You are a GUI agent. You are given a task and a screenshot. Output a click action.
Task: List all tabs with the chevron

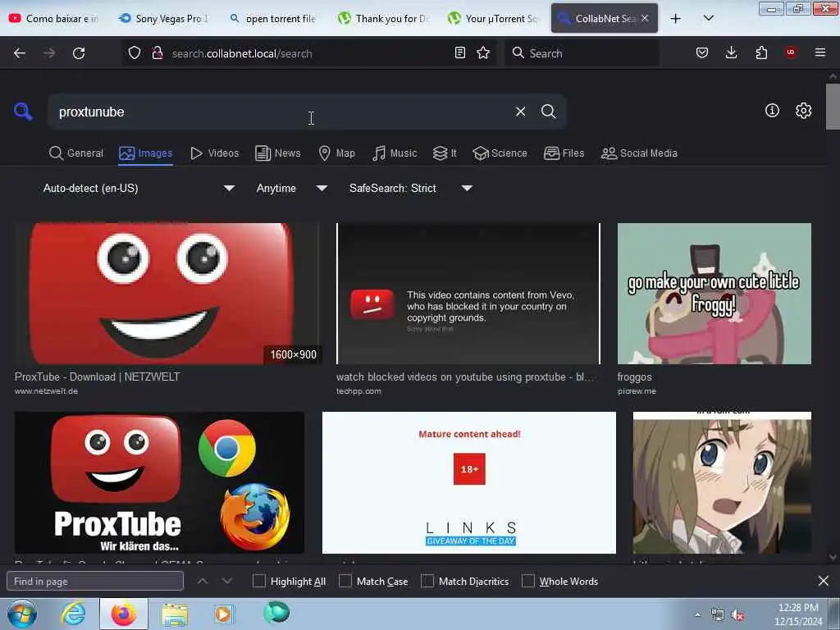(708, 19)
